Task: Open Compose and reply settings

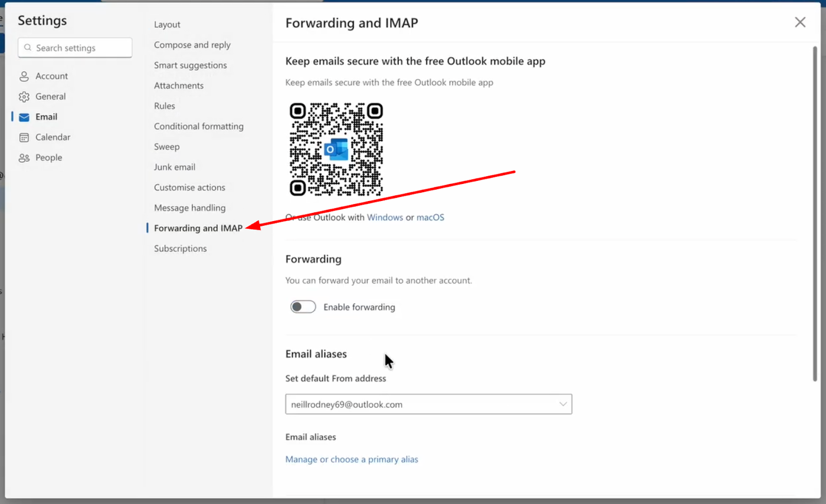Action: click(192, 45)
